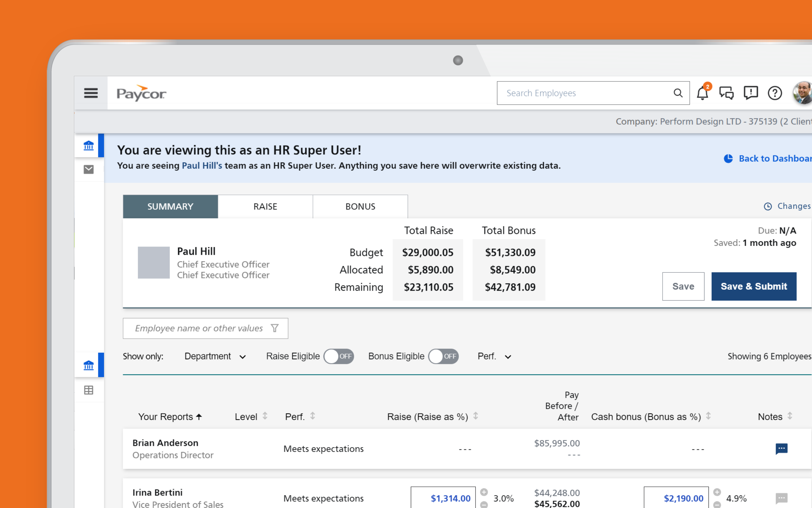Open Irina Bertini's notes comment icon
Image resolution: width=812 pixels, height=508 pixels.
click(x=781, y=498)
